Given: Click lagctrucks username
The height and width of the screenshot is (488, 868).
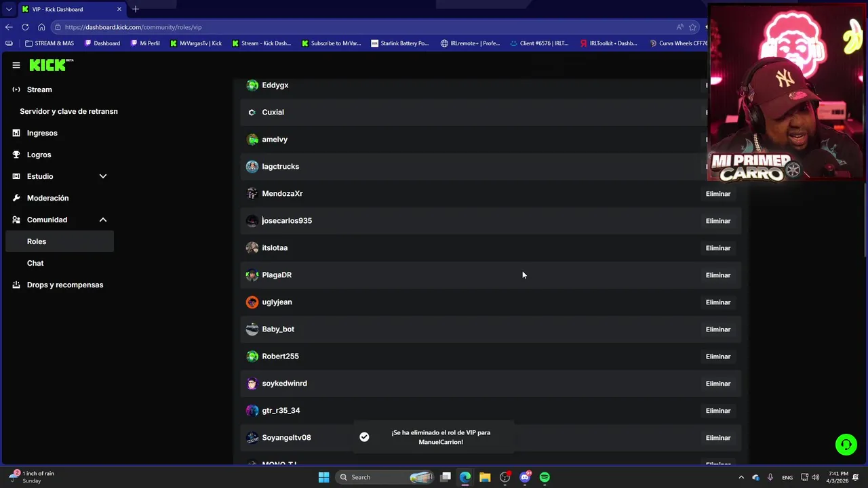Looking at the screenshot, I should coord(280,167).
